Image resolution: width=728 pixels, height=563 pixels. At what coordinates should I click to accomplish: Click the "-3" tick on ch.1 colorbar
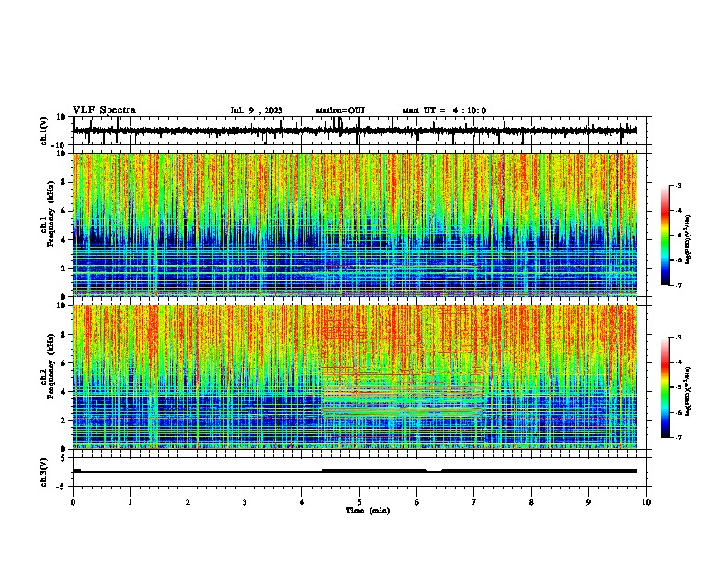(677, 185)
